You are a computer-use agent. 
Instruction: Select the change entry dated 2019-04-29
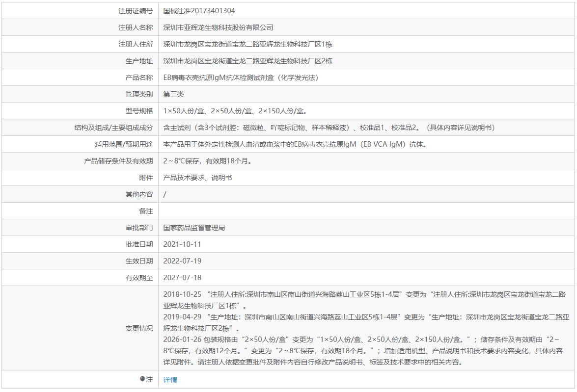[x=366, y=322]
